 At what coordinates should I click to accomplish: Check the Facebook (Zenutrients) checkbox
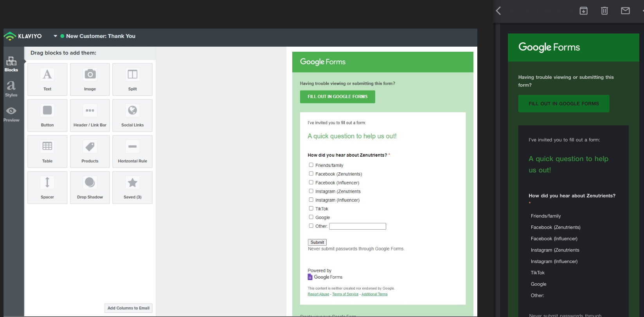311,174
